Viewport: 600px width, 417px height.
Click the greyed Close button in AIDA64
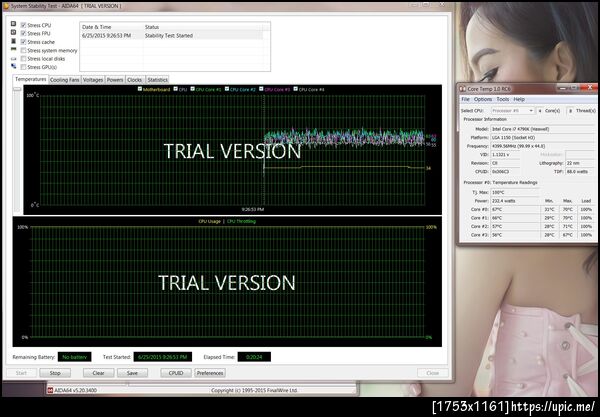pyautogui.click(x=432, y=373)
